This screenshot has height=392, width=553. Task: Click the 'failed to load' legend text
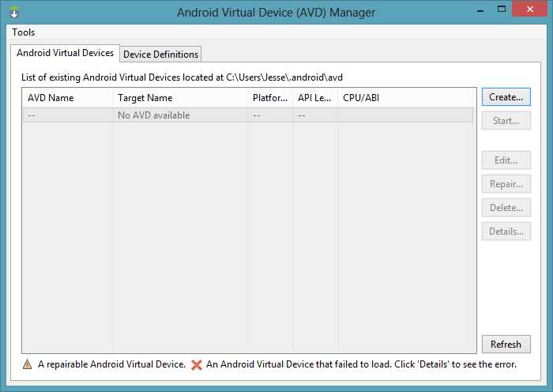pos(361,364)
